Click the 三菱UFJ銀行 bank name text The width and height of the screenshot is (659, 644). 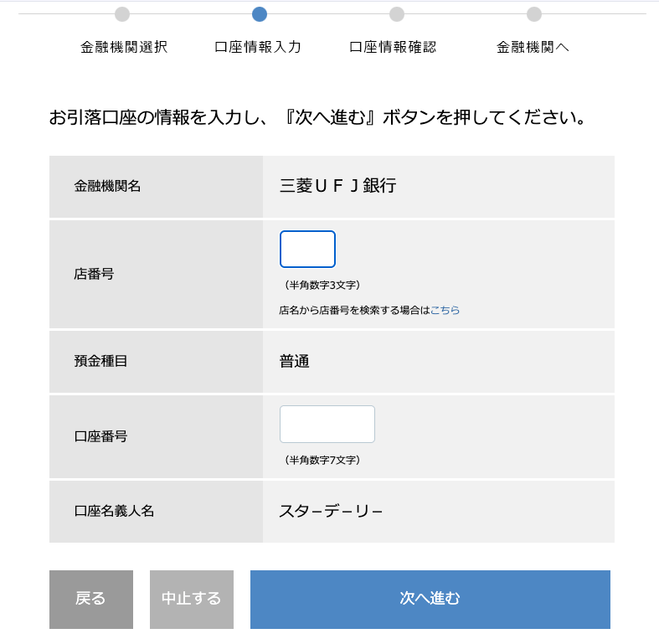click(337, 186)
